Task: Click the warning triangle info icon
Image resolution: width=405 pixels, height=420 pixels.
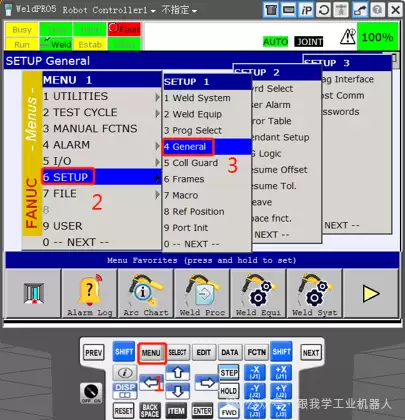Action: click(x=348, y=36)
